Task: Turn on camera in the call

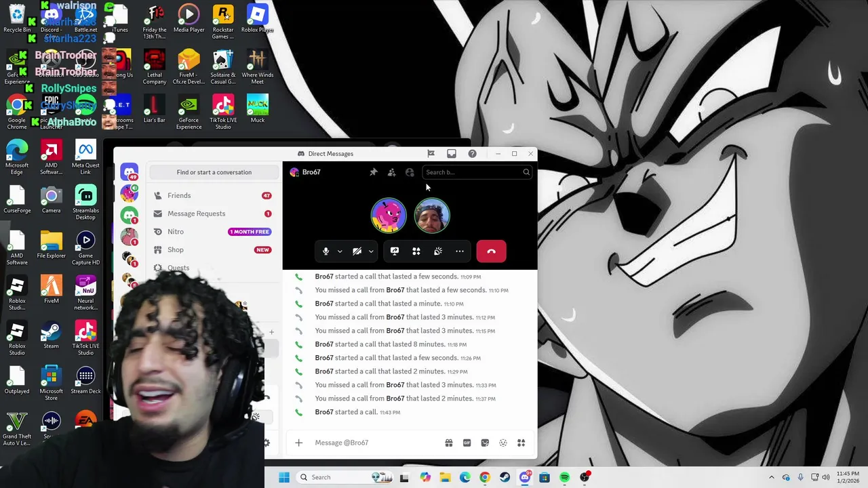Action: 357,251
